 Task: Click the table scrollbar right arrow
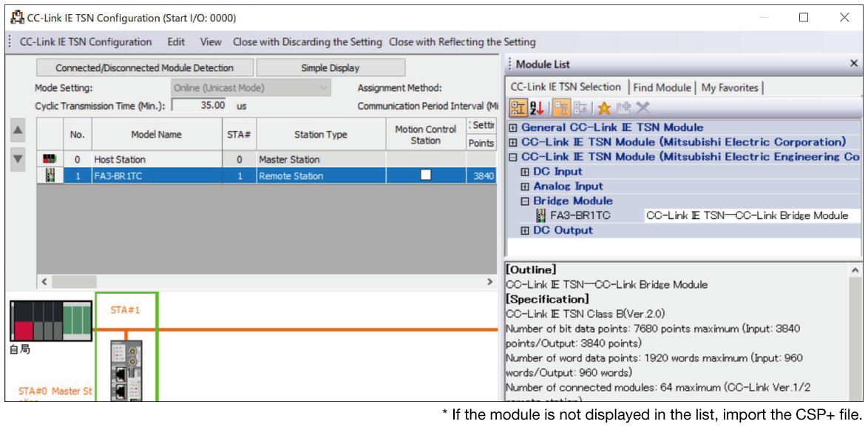click(489, 282)
